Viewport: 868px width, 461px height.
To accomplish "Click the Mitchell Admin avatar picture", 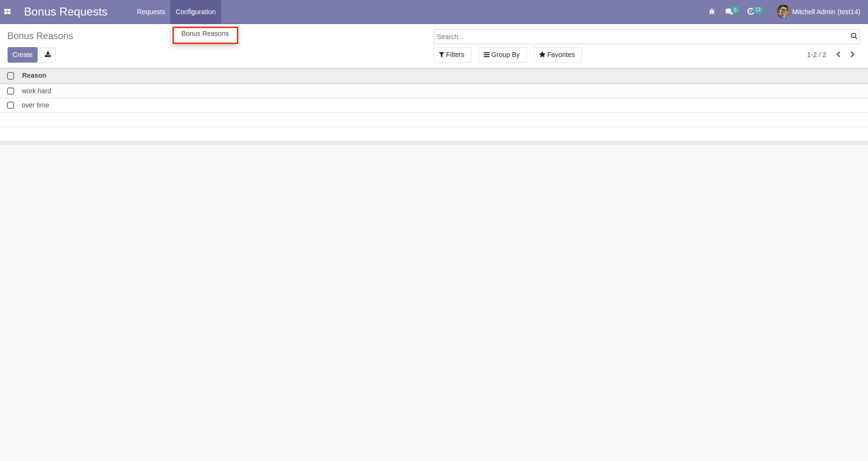I will point(783,12).
